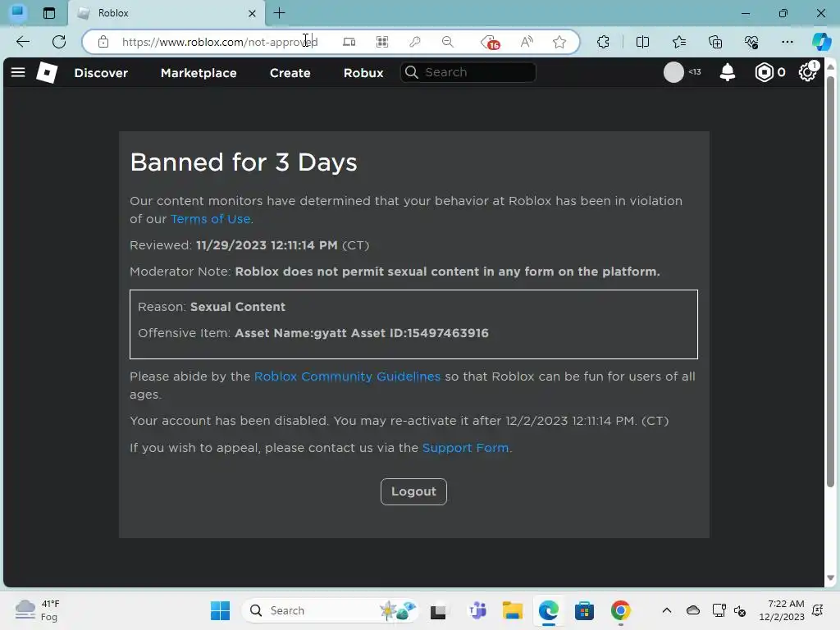
Task: Open Microsoft Teams from taskbar
Action: tap(477, 610)
